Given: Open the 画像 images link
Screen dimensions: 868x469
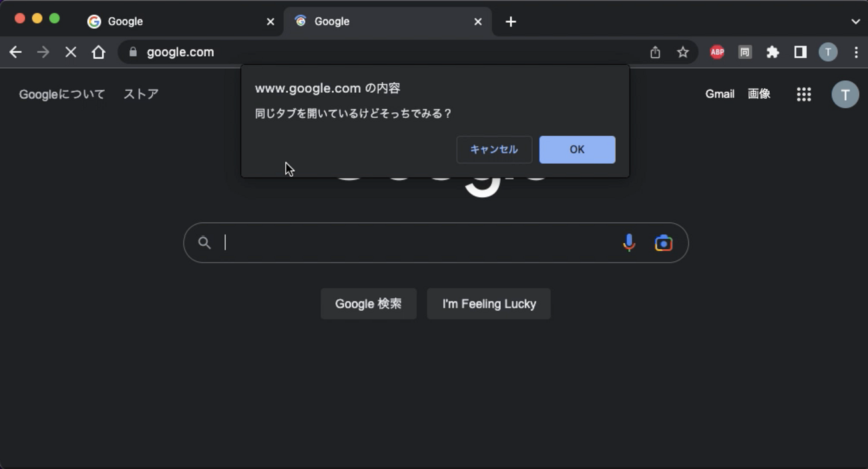Looking at the screenshot, I should [759, 94].
